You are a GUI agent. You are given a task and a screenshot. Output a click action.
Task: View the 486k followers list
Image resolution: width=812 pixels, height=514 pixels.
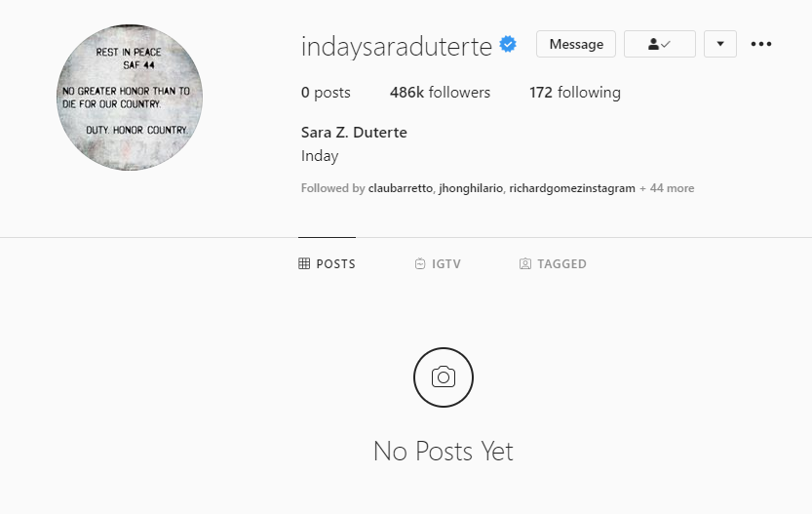pos(440,93)
